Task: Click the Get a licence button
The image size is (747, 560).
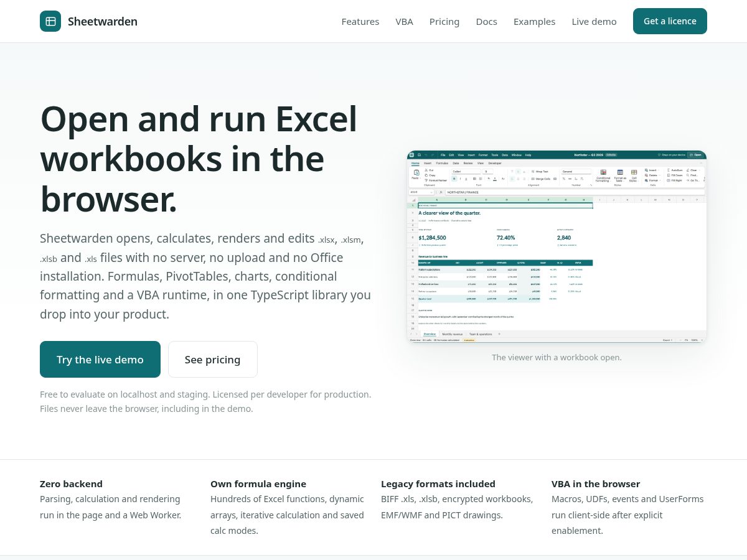Action: coord(670,21)
